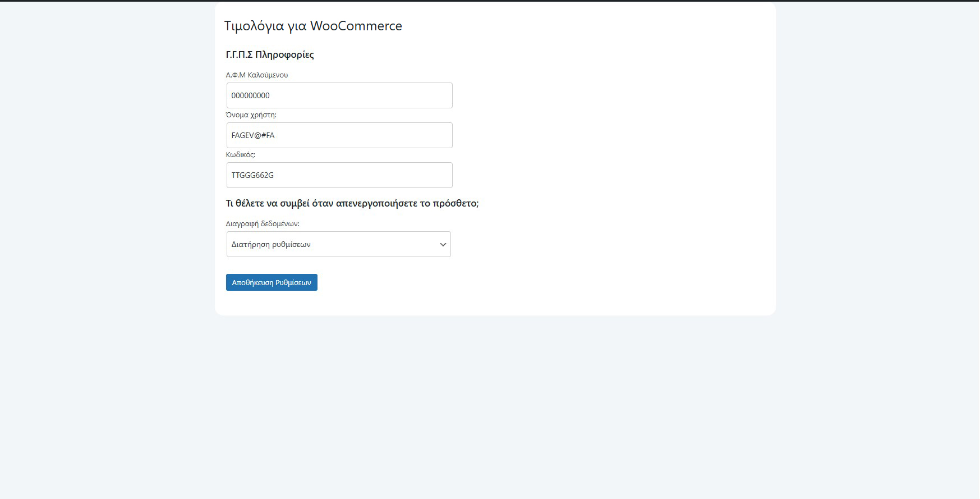Place cursor on the FAGEV@#FA text
Viewport: 980px width, 499px height.
click(252, 135)
